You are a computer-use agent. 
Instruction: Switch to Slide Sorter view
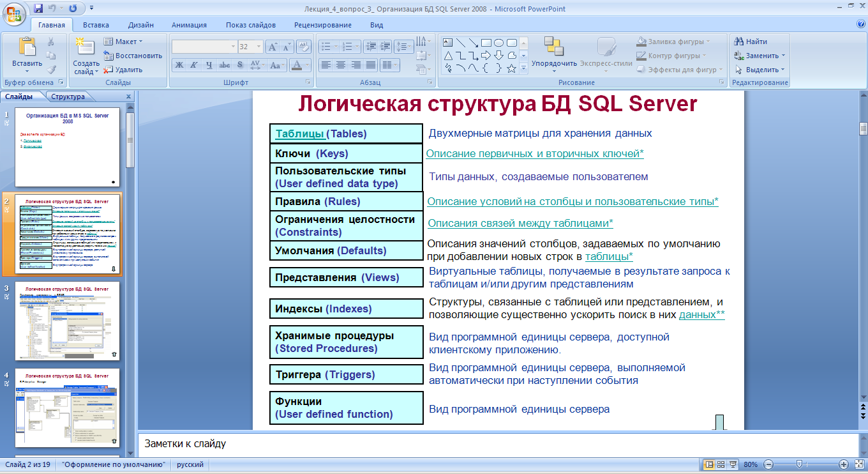tap(721, 464)
